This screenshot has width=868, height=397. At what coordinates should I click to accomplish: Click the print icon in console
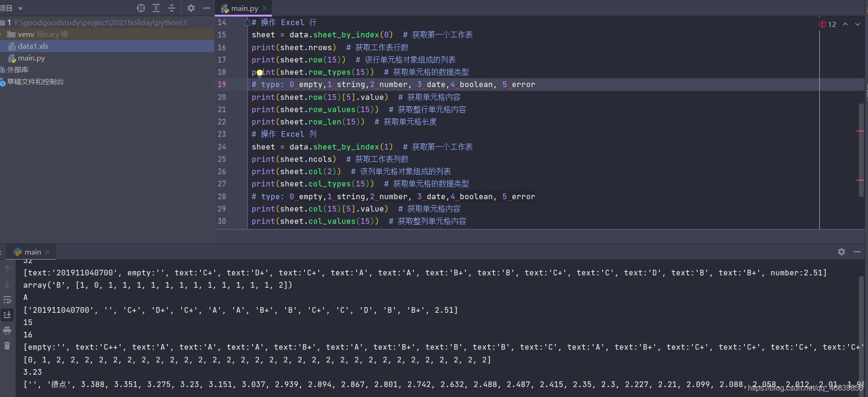(7, 330)
